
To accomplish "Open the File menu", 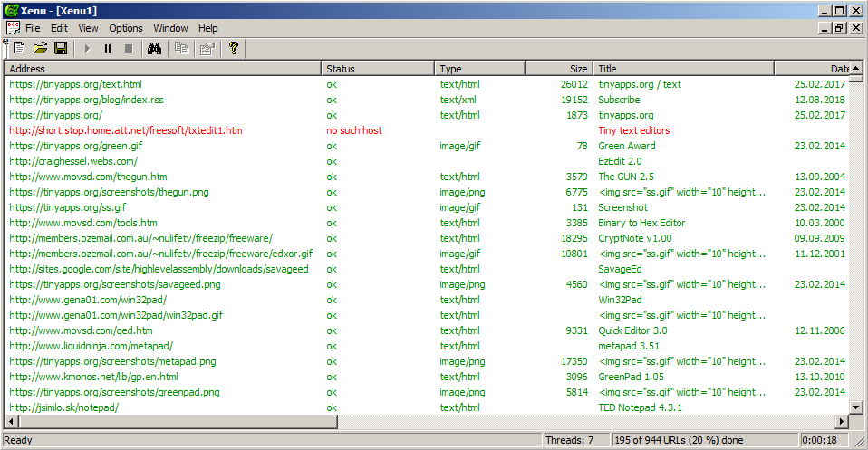I will (x=33, y=28).
